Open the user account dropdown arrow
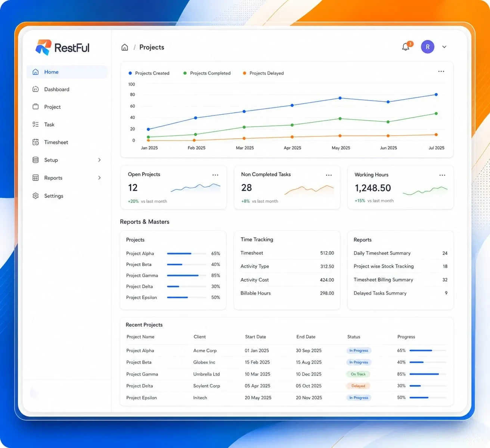 444,47
